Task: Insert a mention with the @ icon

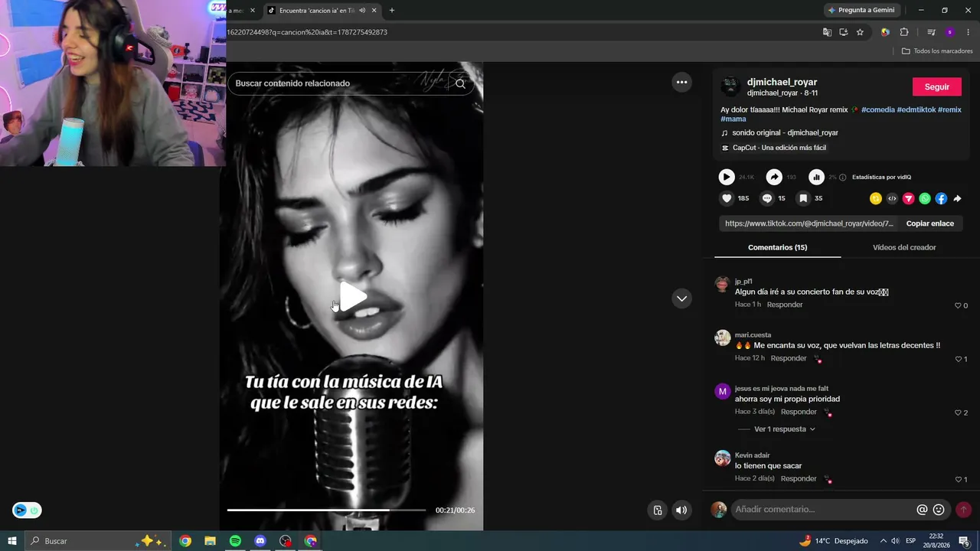Action: 922,510
